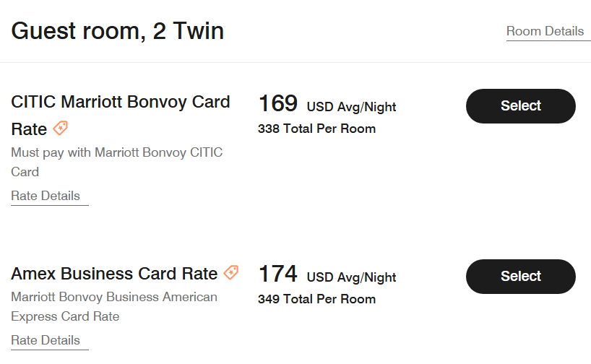Viewport: 591px width, 364px height.
Task: Open Room Details for Guest room, 2 Twin
Action: click(x=545, y=31)
